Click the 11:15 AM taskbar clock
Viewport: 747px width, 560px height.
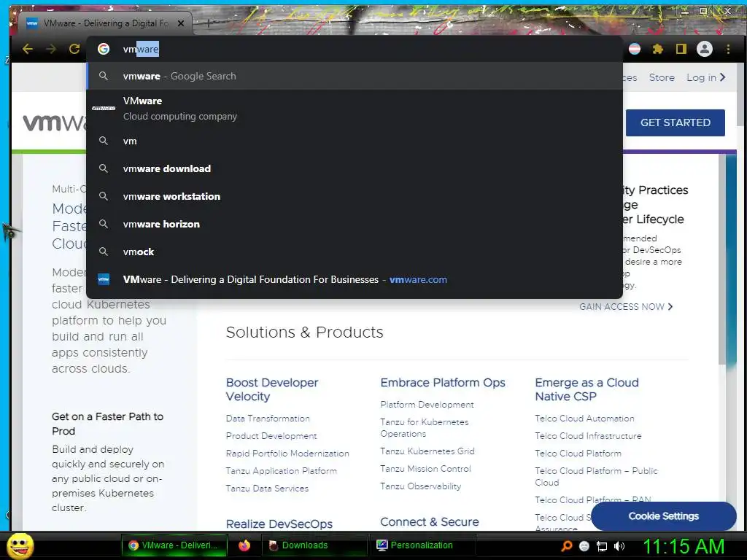684,546
